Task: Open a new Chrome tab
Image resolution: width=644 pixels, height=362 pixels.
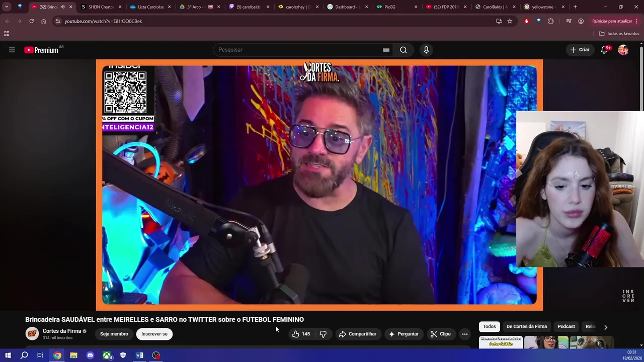Action: tap(575, 7)
